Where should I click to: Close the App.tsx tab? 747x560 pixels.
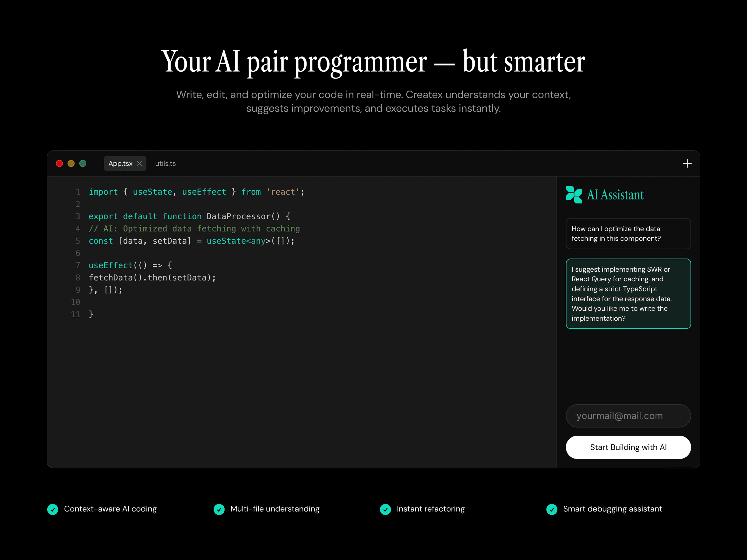click(x=139, y=163)
